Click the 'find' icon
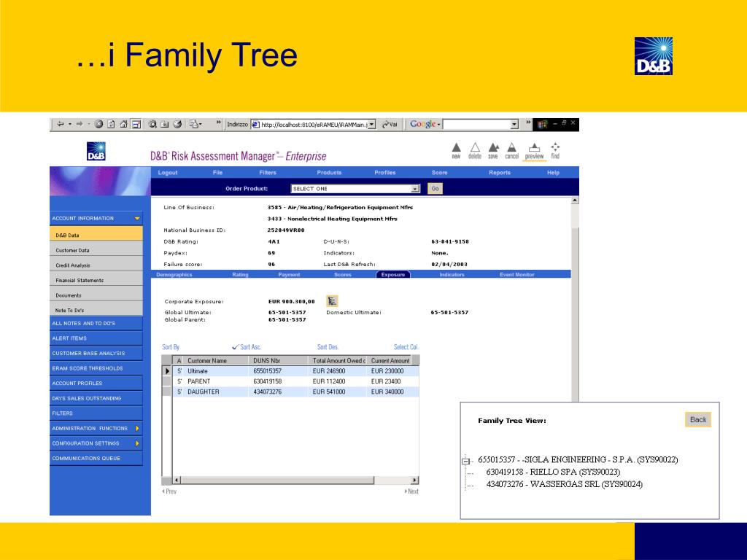Screen dimensions: 747x560 [x=555, y=150]
